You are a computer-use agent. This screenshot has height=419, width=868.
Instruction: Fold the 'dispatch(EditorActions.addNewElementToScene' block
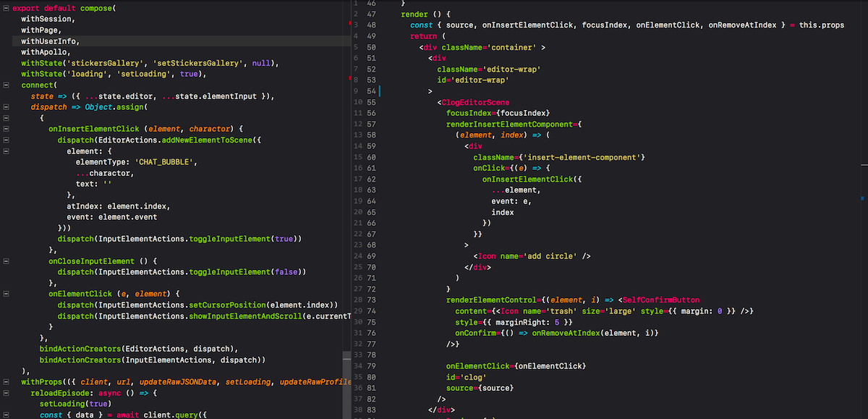tap(6, 140)
